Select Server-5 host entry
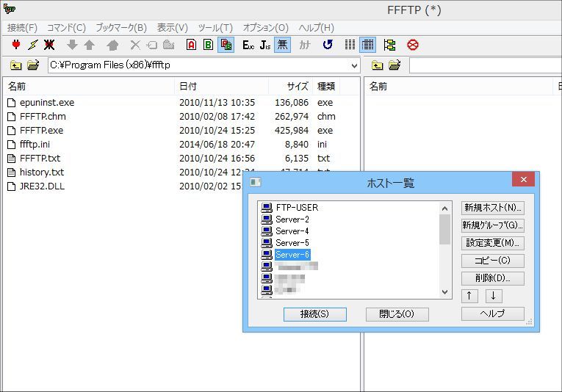The width and height of the screenshot is (562, 392). 292,243
